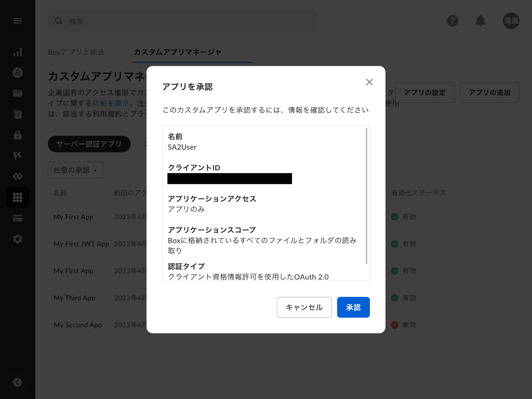
Task: Open the user avatar account menu
Action: click(511, 21)
